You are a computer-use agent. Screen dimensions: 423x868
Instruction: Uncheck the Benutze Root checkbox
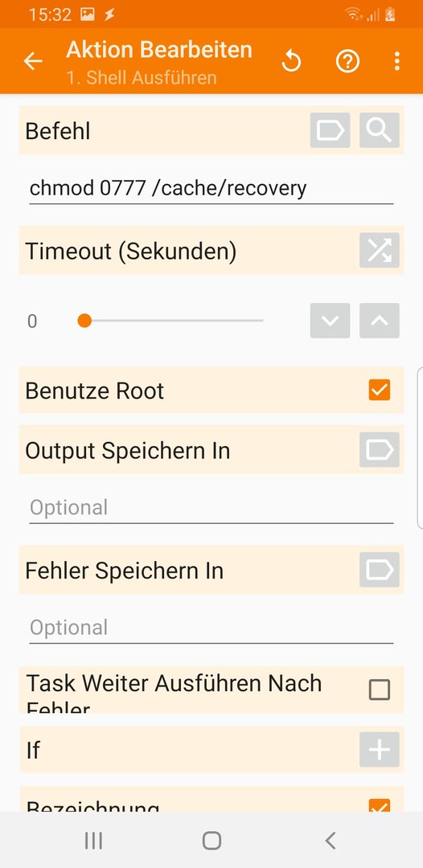(x=380, y=390)
